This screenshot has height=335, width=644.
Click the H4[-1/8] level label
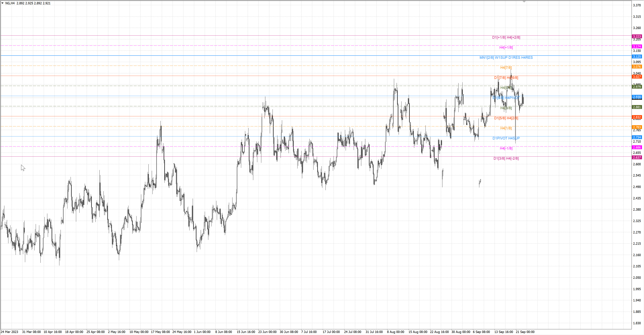[506, 148]
